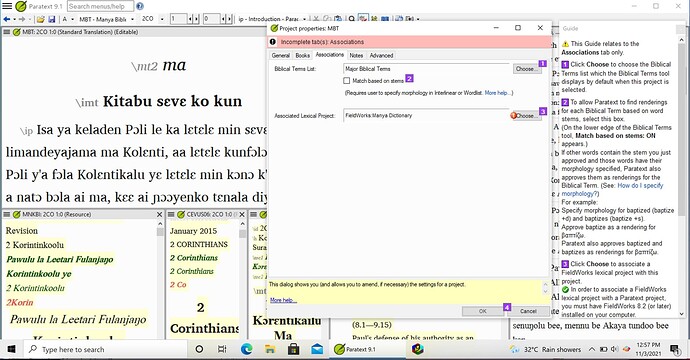The width and height of the screenshot is (690, 360).
Task: Click the forward navigation arrow
Action: (22, 19)
